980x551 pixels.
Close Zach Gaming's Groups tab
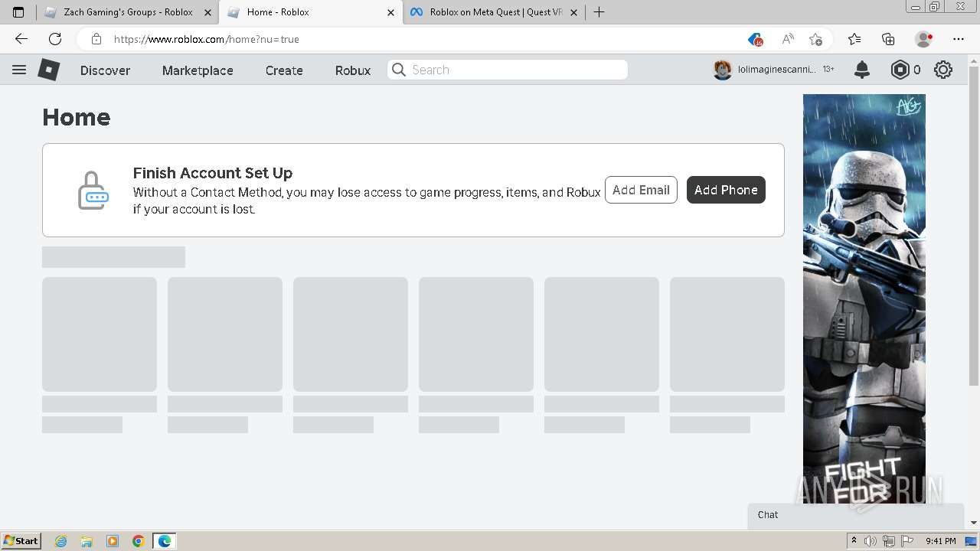click(207, 12)
